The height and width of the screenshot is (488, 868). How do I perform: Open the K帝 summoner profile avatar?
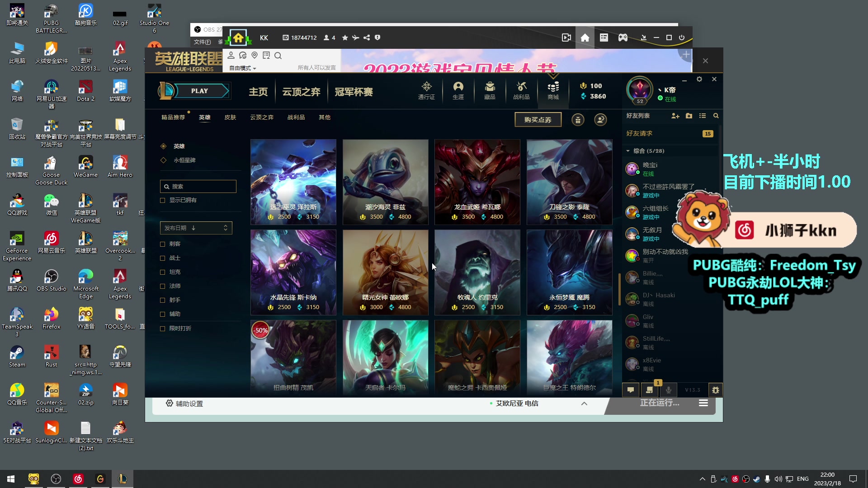640,89
